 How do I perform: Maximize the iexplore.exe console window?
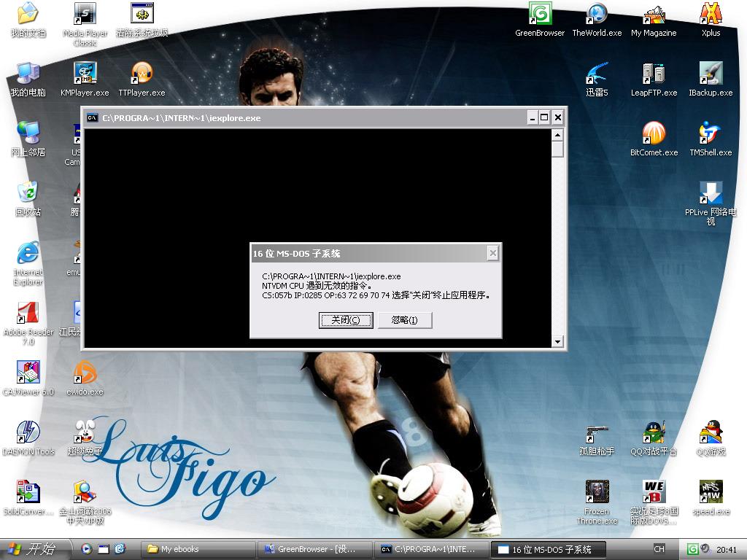click(544, 117)
